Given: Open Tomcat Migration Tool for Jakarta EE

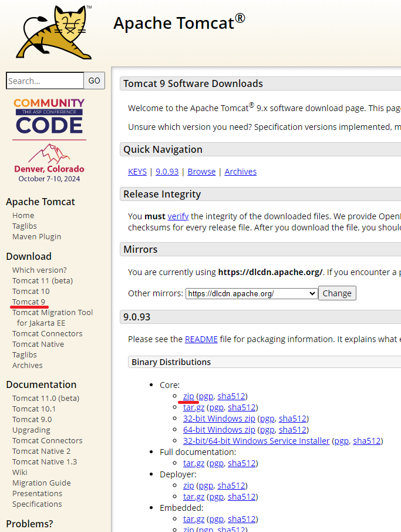Looking at the screenshot, I should pyautogui.click(x=52, y=318).
